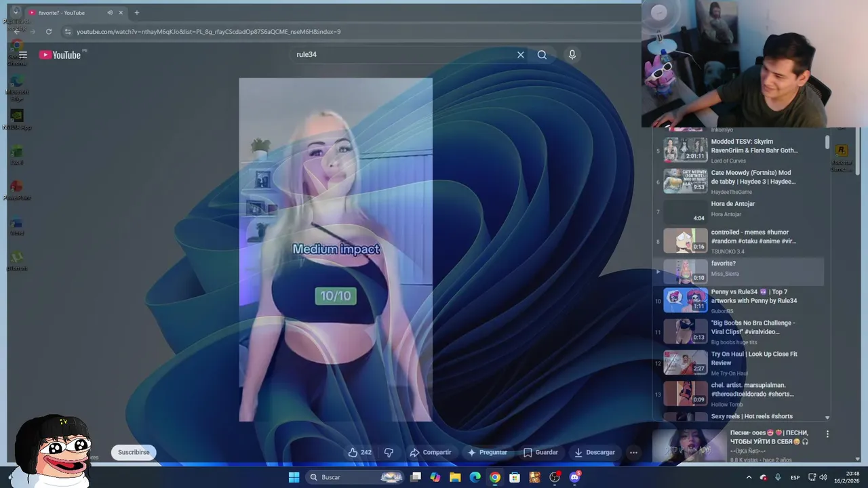Open OBS Studio from the taskbar
This screenshot has width=868, height=488.
[x=555, y=477]
